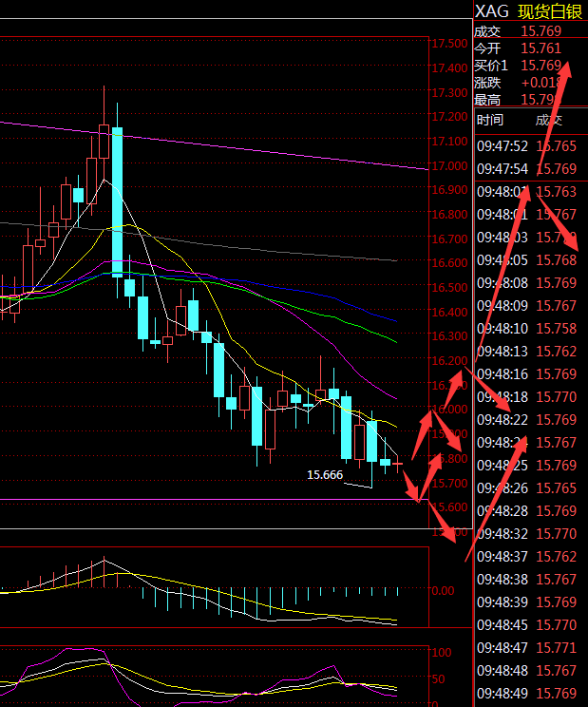Screen dimensions: 588x707
Task: Select the 成交 last price value 15.769
Action: [541, 31]
